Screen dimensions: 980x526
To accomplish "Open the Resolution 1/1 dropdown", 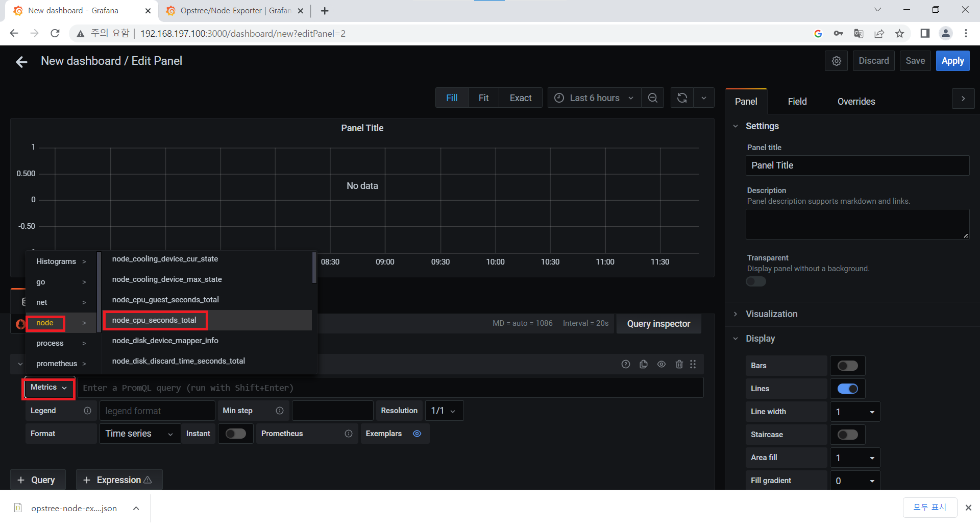I will pyautogui.click(x=444, y=411).
